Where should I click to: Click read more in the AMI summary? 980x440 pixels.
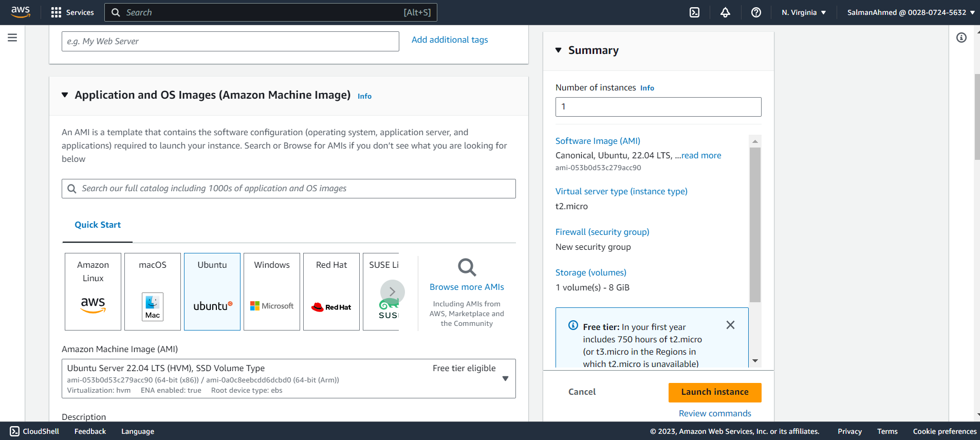tap(701, 155)
